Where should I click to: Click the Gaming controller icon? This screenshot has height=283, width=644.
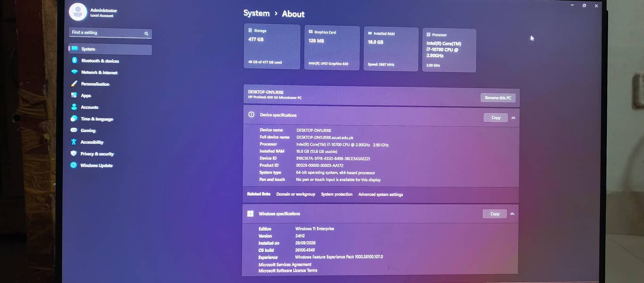coord(74,130)
